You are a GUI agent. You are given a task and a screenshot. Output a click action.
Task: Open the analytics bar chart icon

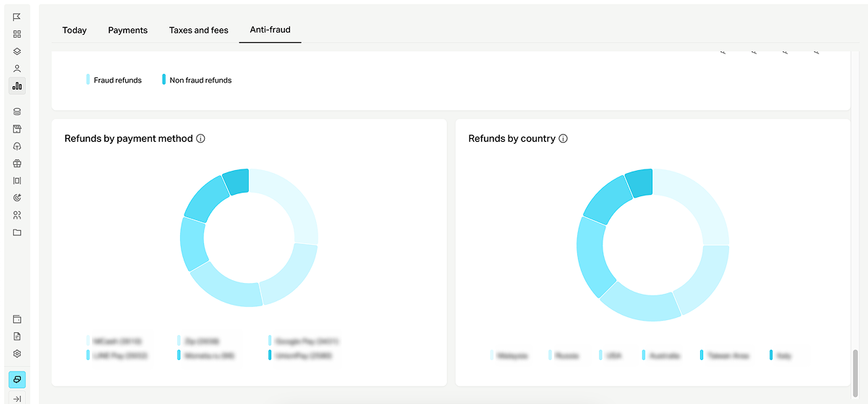(x=17, y=86)
